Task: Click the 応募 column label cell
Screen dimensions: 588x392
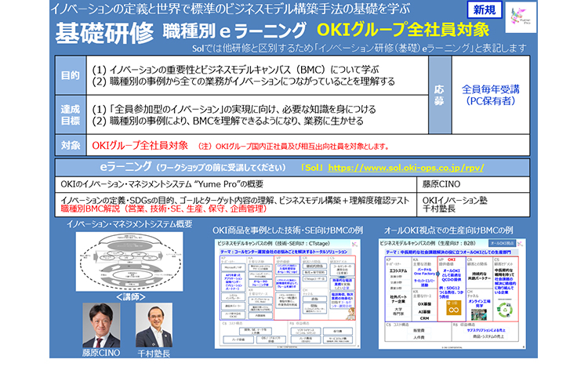Action: coord(440,95)
